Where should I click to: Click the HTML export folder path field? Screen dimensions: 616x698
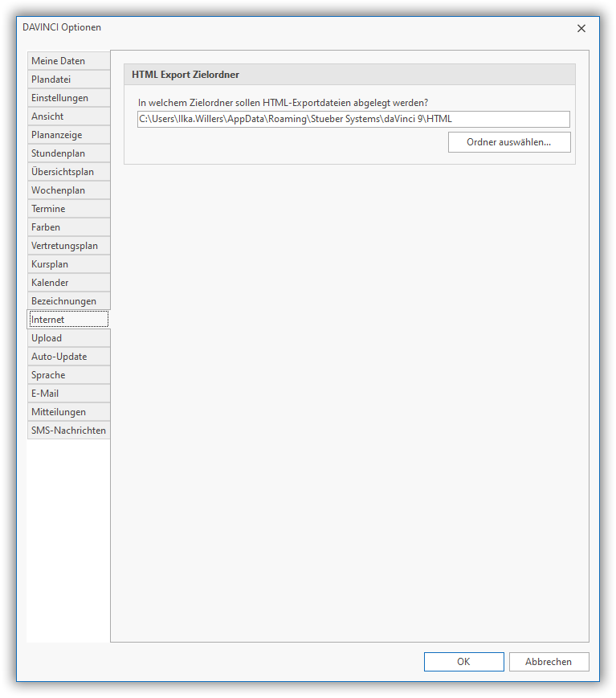353,120
